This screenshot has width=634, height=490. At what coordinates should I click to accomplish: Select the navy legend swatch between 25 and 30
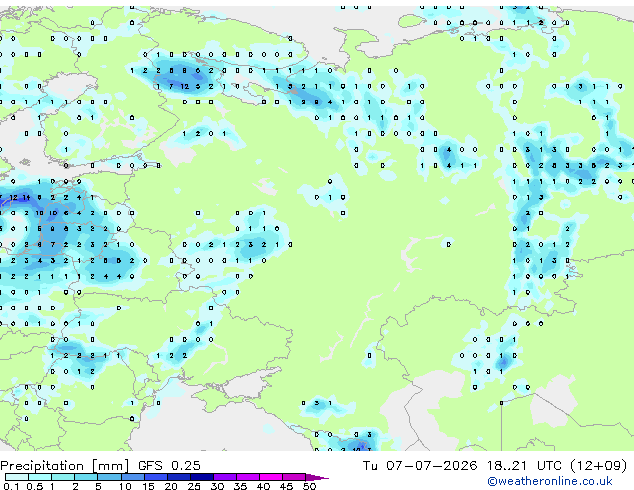(202, 477)
